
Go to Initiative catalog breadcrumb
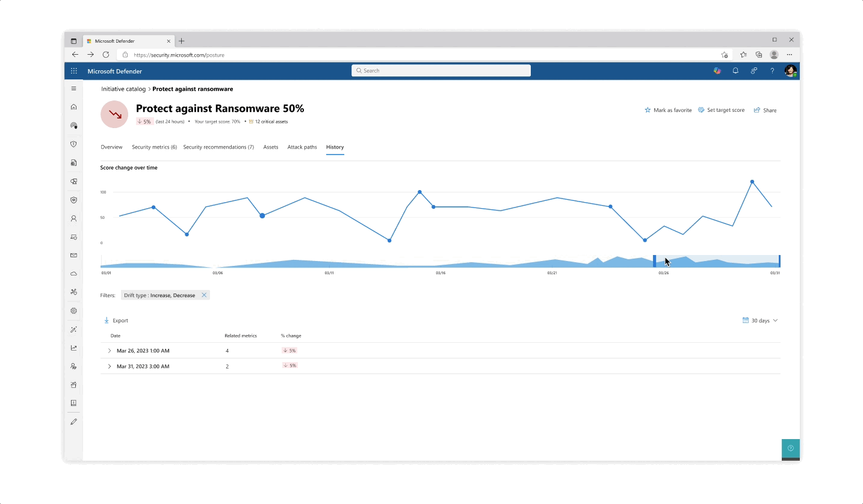tap(123, 89)
